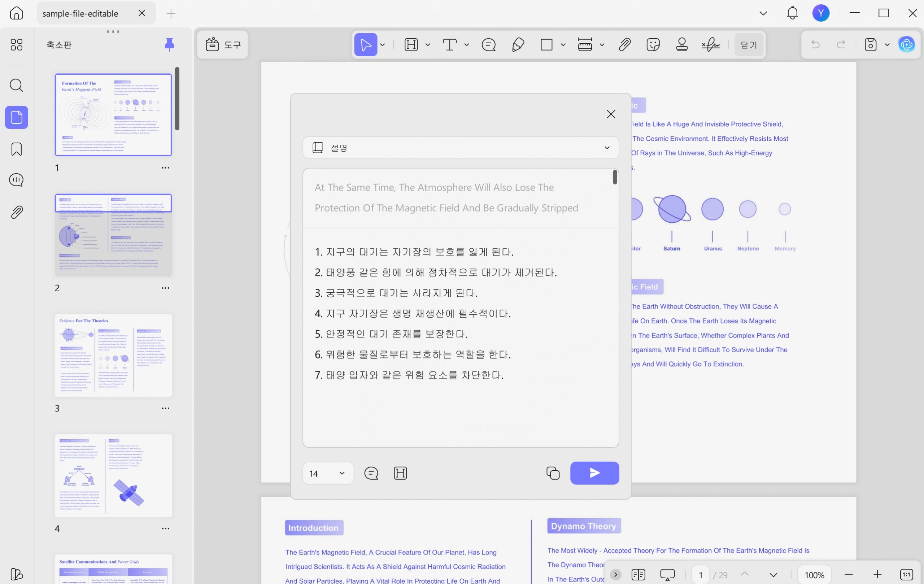Close the AI explanation popup
Viewport: 924px width, 584px height.
click(611, 114)
